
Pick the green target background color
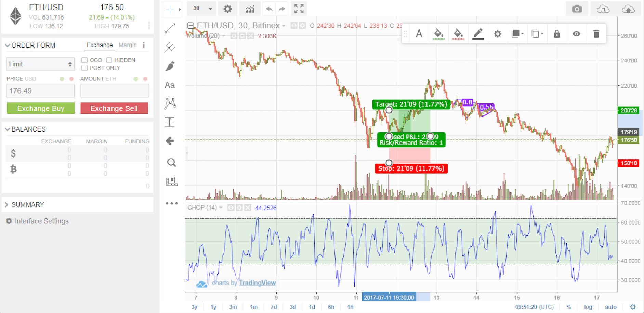(x=438, y=34)
